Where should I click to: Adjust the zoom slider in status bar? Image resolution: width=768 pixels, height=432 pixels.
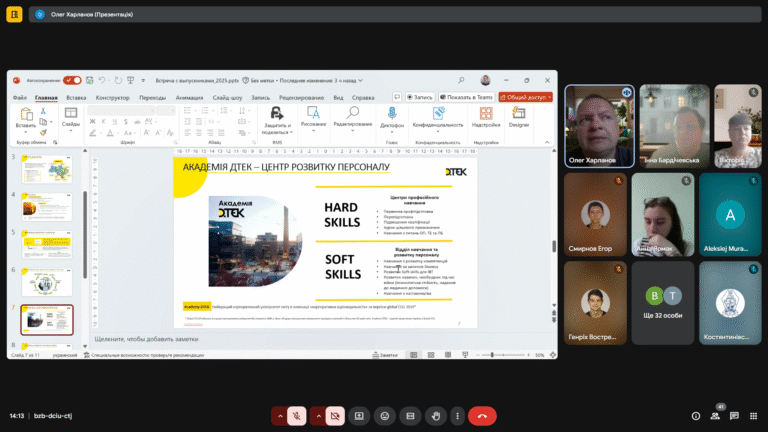[503, 355]
